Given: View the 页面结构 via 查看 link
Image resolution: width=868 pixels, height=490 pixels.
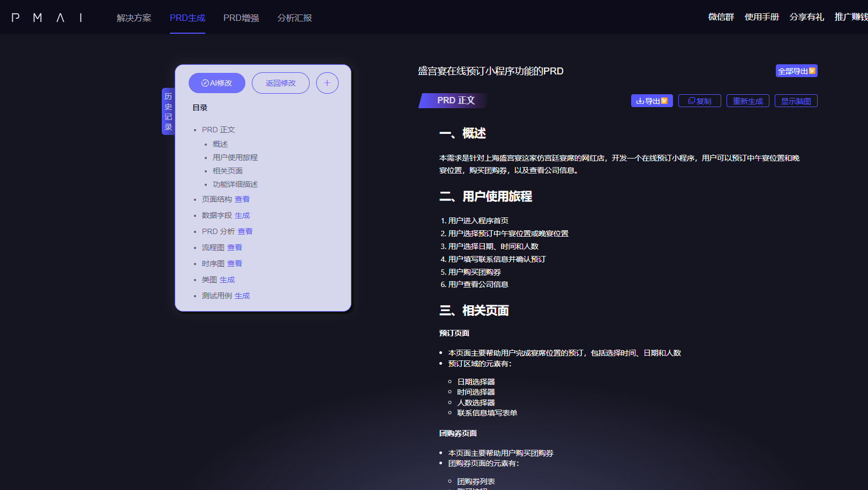Looking at the screenshot, I should pyautogui.click(x=242, y=199).
